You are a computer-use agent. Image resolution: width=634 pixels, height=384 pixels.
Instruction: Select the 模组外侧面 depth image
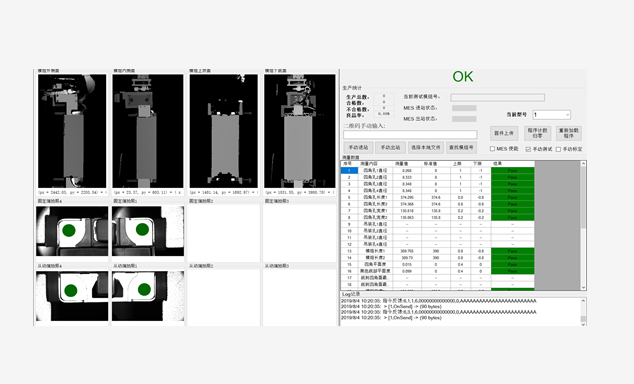point(72,131)
